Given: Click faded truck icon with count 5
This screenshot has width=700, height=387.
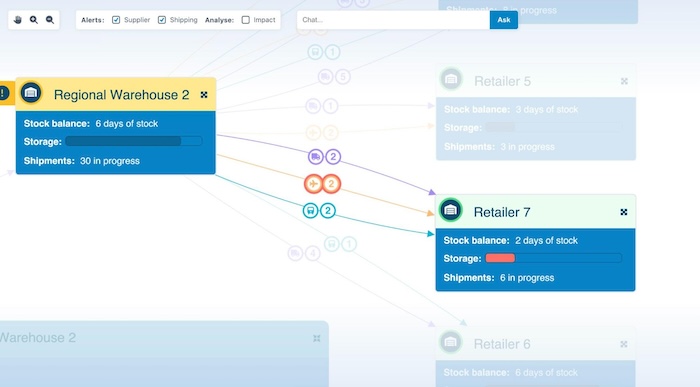Looking at the screenshot, I should (325, 77).
